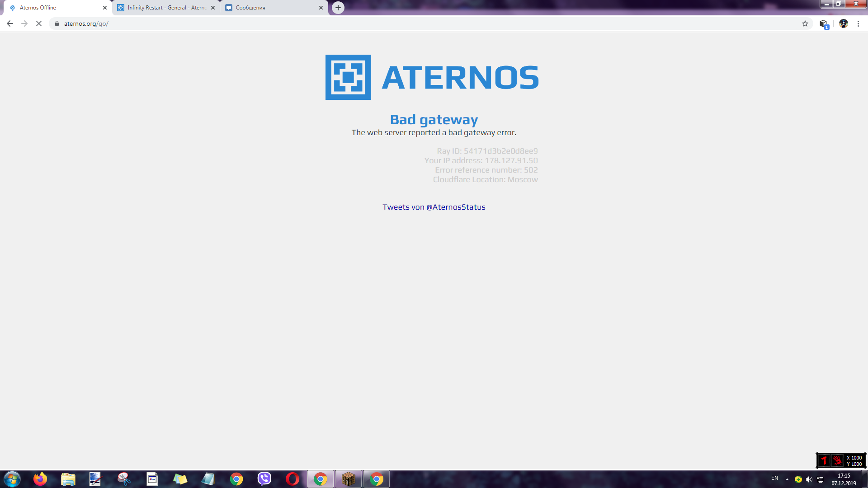
Task: Switch to the Minecraft crafting table taskbar button
Action: coord(349,479)
